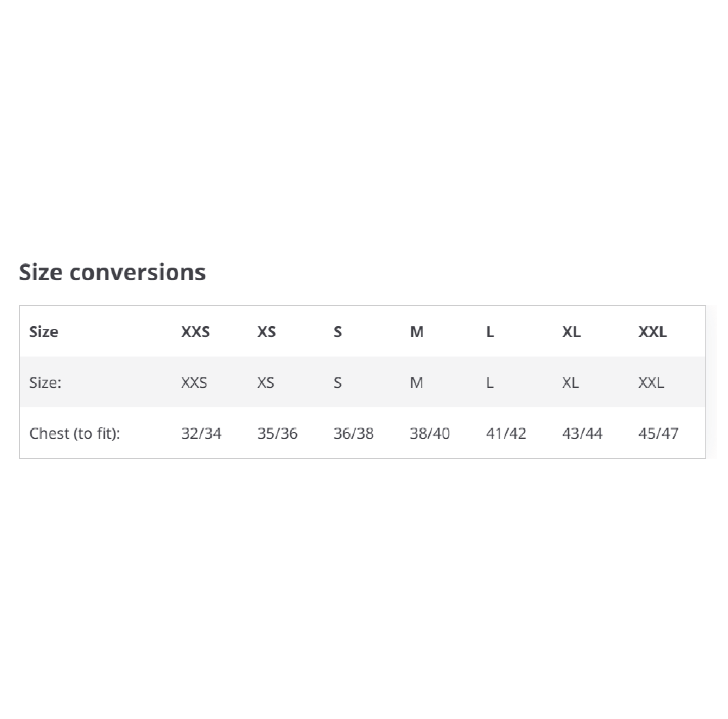The height and width of the screenshot is (719, 728).
Task: Click XXL in the shaded row
Action: click(651, 382)
